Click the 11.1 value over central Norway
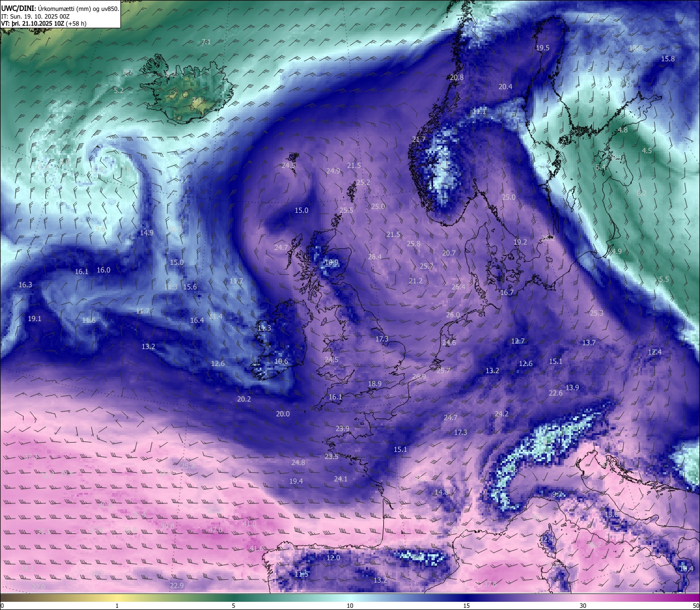This screenshot has width=700, height=610. (479, 111)
